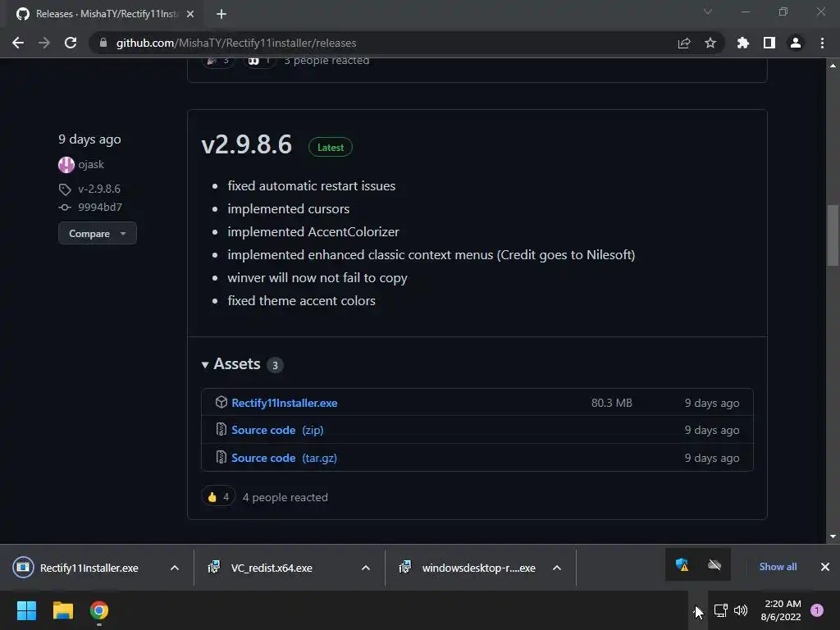Click the page vertical scrollbar thumb
Viewport: 840px width, 630px height.
coord(833,235)
